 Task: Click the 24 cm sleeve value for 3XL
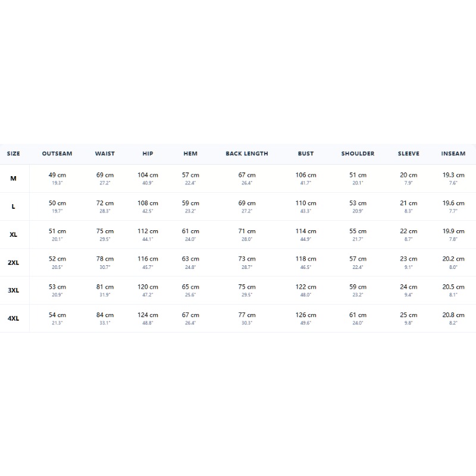[408, 287]
